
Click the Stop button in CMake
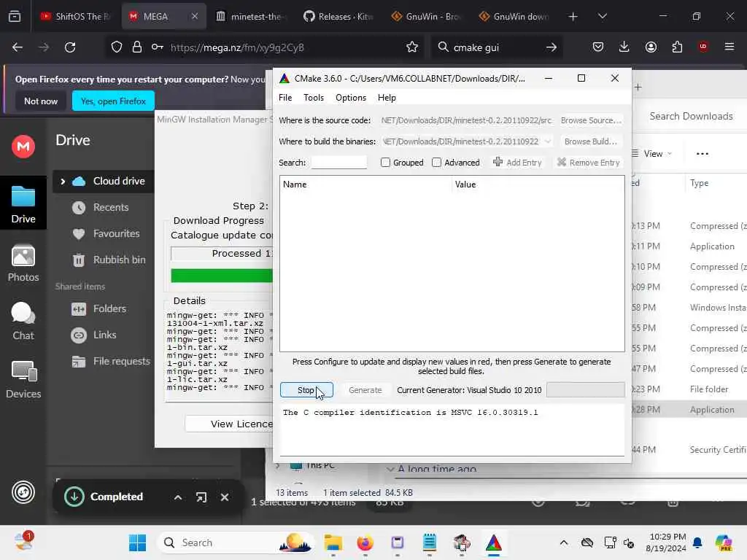click(x=306, y=390)
